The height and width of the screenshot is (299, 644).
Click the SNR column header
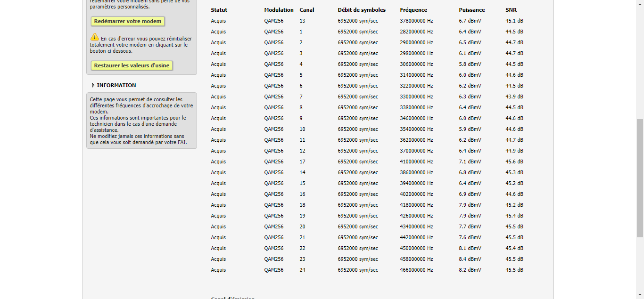[511, 10]
